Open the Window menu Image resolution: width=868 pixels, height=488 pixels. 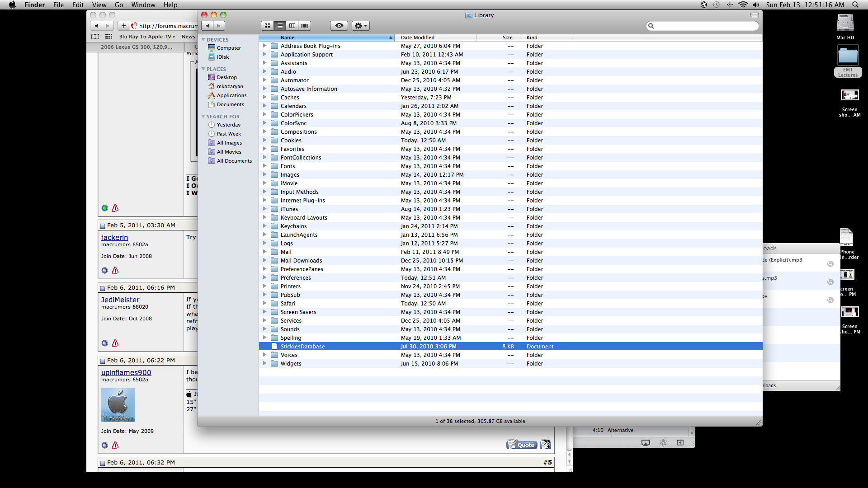coord(143,5)
